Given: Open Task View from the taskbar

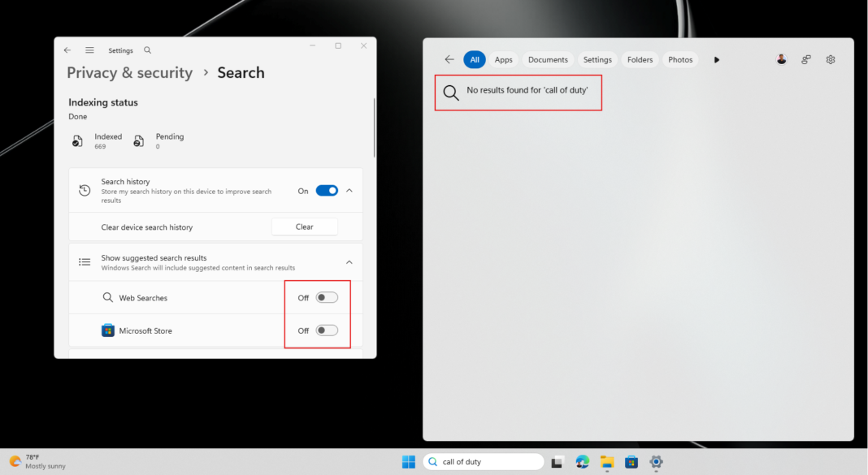Looking at the screenshot, I should 558,462.
